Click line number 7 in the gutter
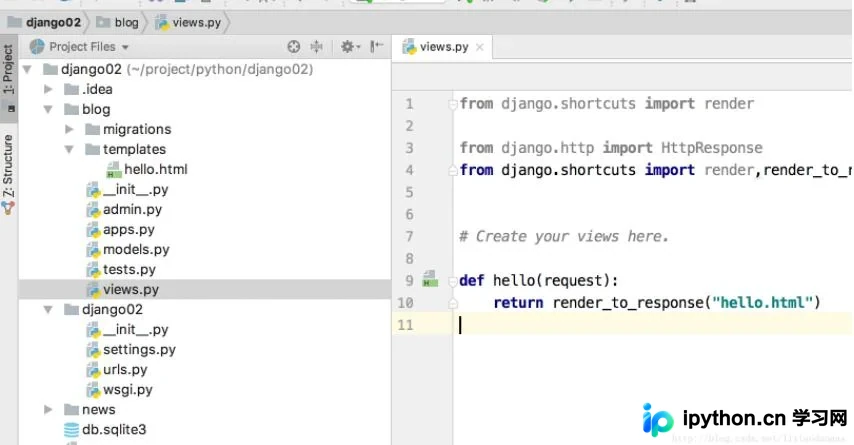Screen dimensions: 854x445 (410, 236)
